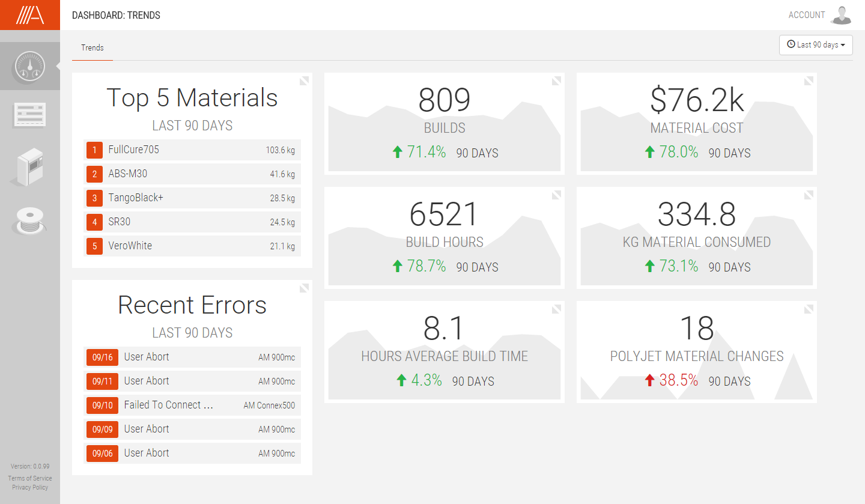Select the Trends tab

93,48
